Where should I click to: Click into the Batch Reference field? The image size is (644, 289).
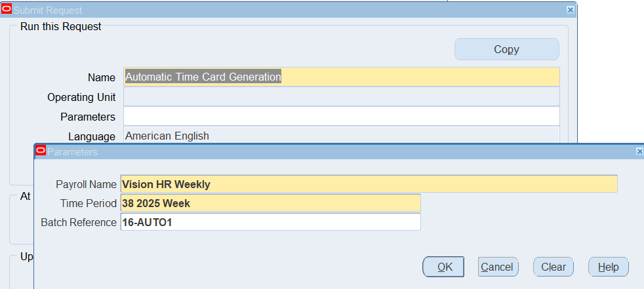[x=270, y=222]
